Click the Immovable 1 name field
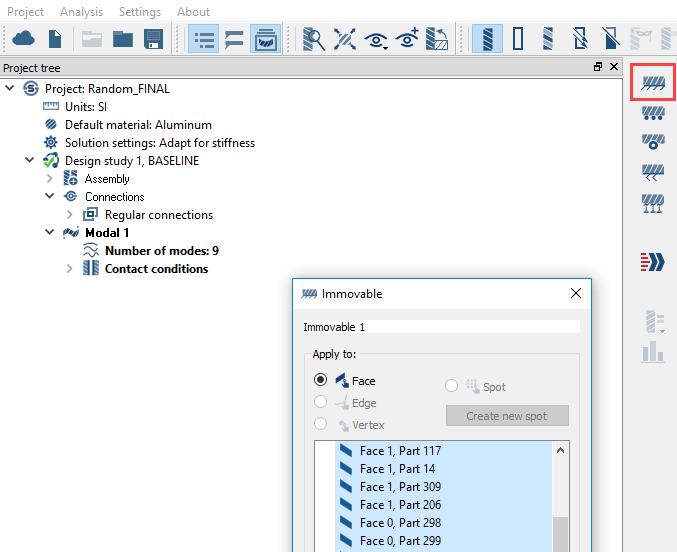 point(441,327)
